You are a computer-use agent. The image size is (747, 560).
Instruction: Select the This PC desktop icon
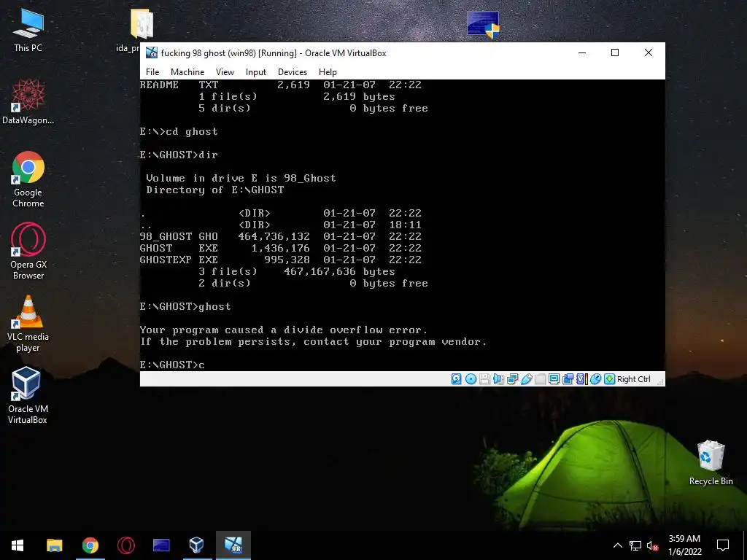(28, 31)
